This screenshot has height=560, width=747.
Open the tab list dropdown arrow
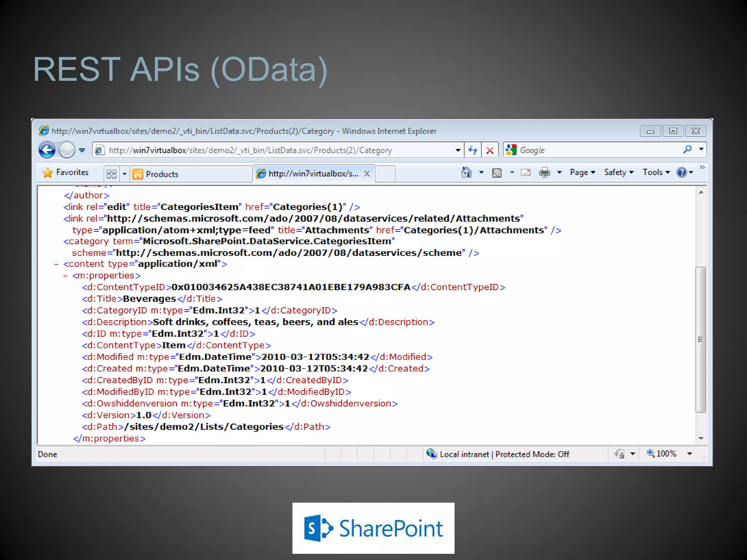coord(124,174)
